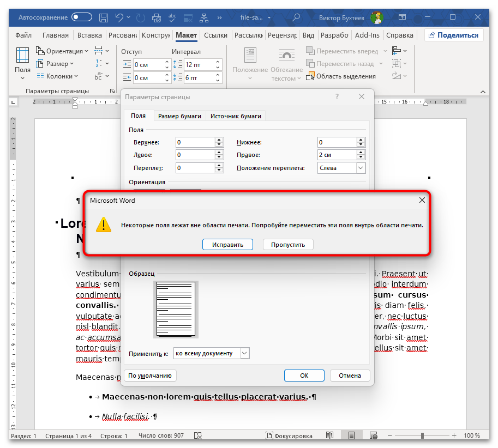Screen dimensions: 498x448
Task: Click the Правое margin field showing 2 см
Action: click(x=337, y=155)
